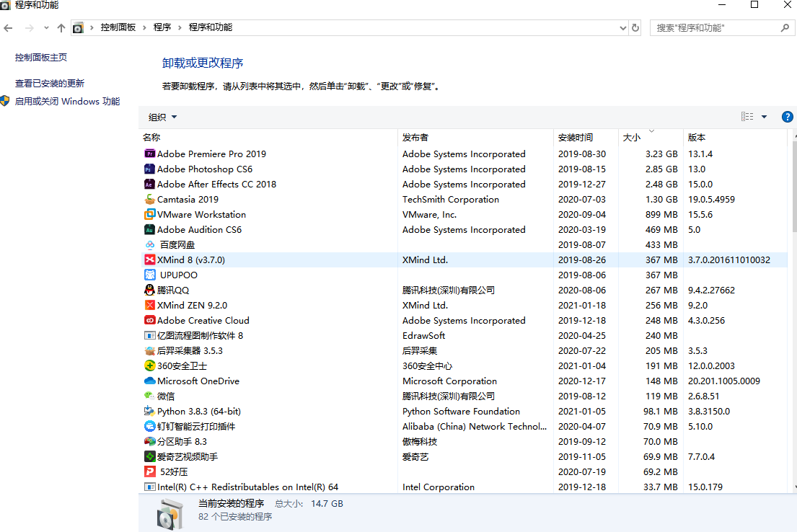Click the EdrawSoft publisher cell
Viewport: 797px width, 532px height.
[x=423, y=335]
